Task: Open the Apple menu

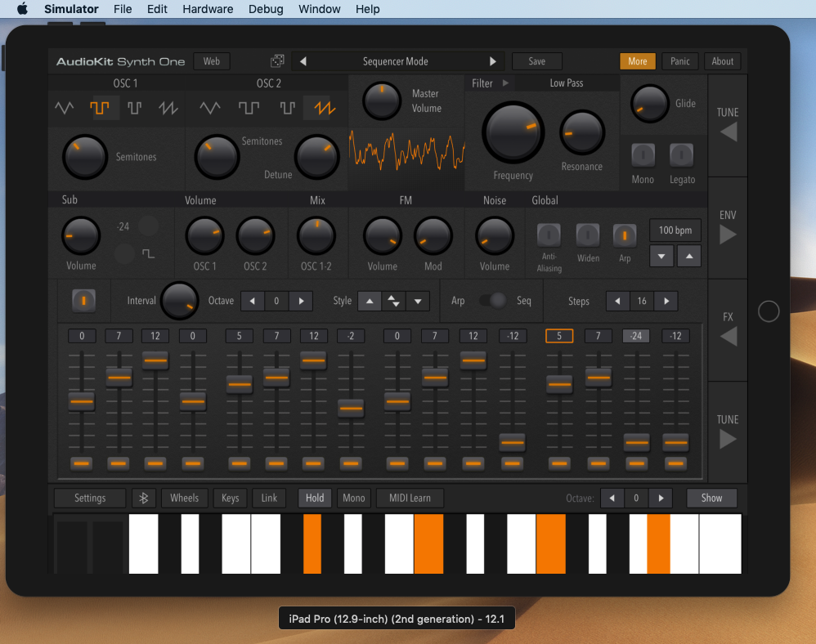Action: [22, 9]
